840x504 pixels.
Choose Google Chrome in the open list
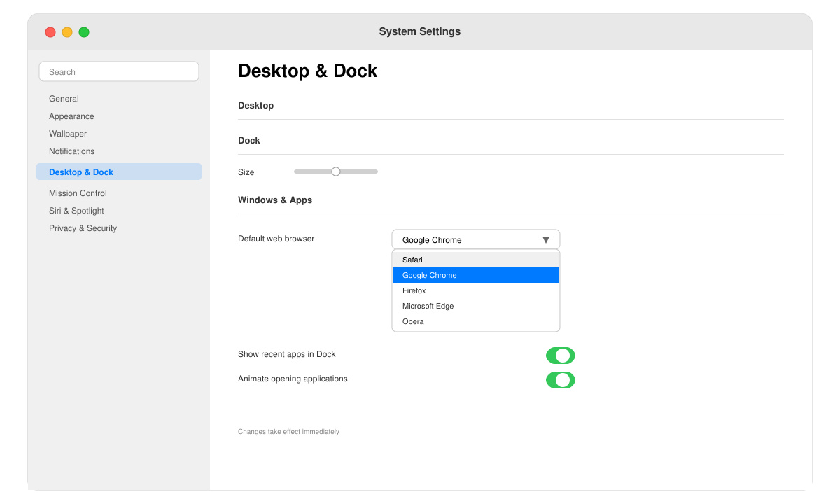click(x=476, y=275)
